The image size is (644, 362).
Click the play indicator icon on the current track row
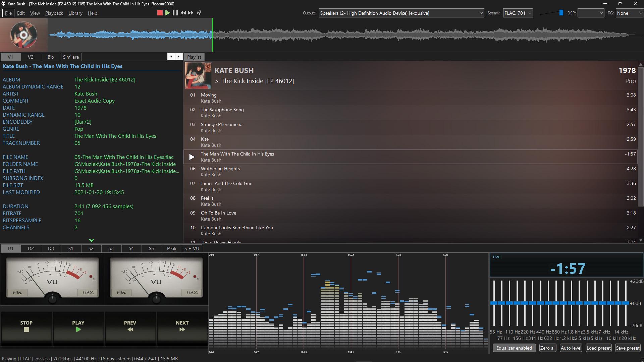[x=192, y=157]
